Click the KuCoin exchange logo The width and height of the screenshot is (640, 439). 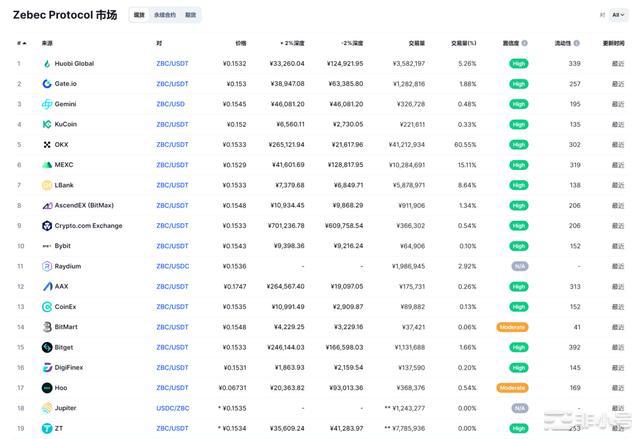pyautogui.click(x=47, y=124)
